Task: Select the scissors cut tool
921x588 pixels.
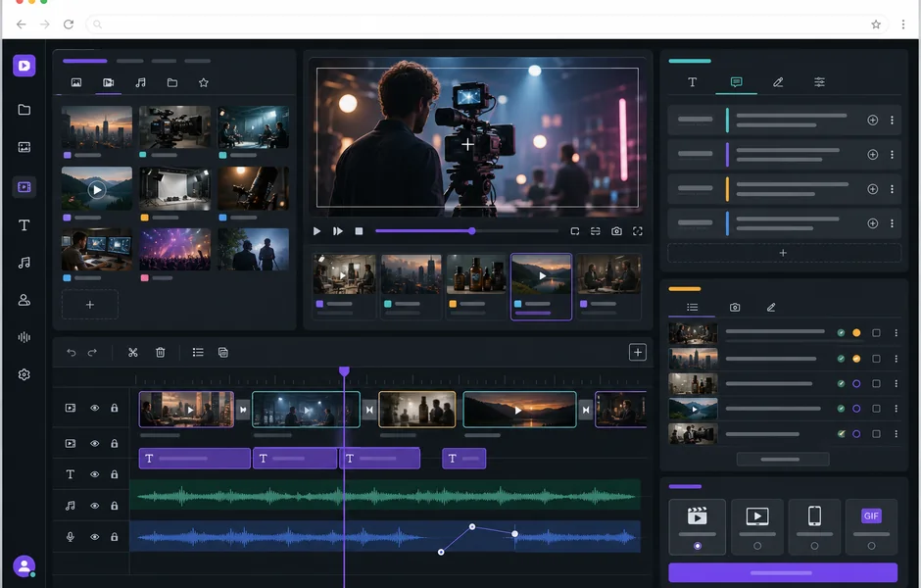Action: click(x=132, y=353)
